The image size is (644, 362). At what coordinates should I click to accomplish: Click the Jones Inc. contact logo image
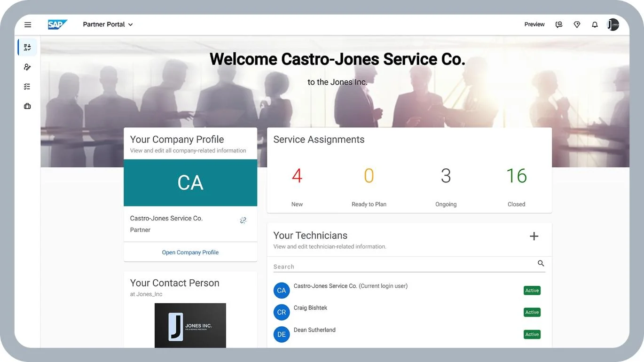point(190,325)
